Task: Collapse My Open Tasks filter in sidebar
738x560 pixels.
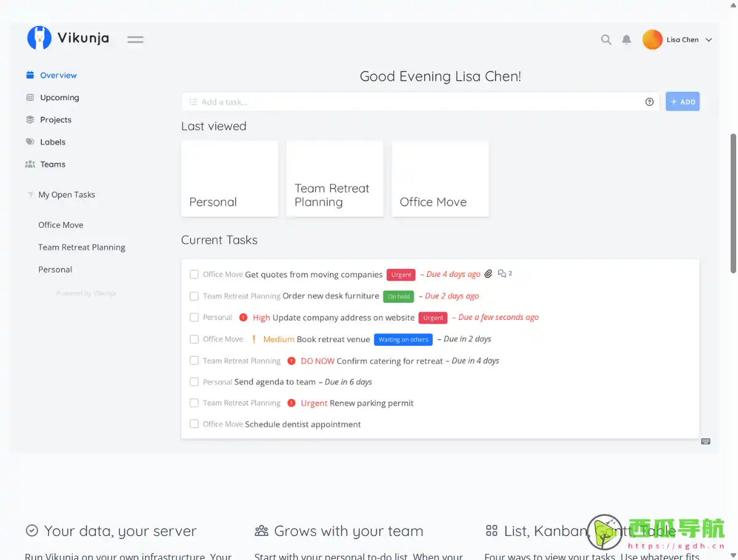Action: (30, 194)
